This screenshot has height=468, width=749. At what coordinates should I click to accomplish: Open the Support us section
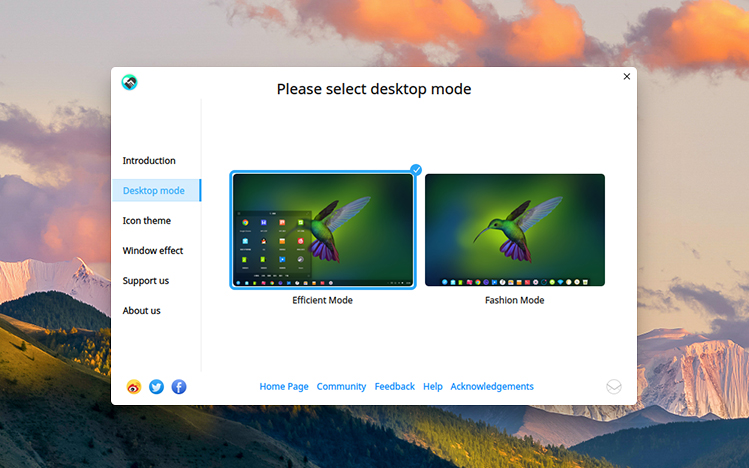pyautogui.click(x=146, y=281)
